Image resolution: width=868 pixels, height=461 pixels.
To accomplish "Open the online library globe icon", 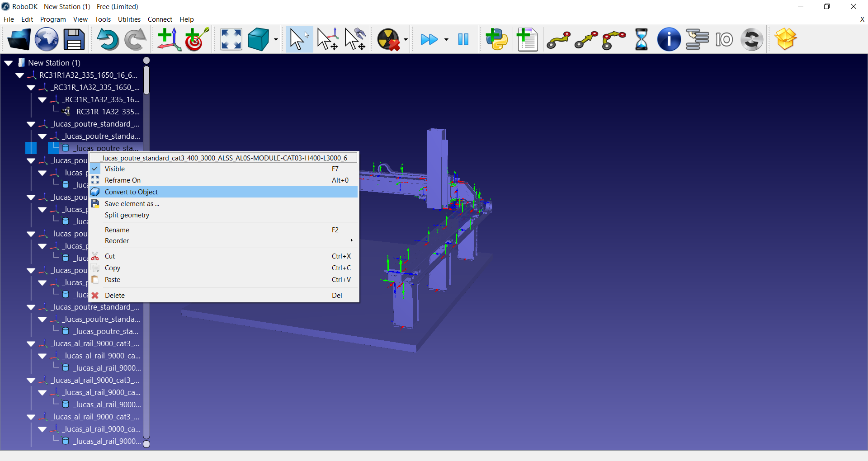I will click(x=47, y=40).
